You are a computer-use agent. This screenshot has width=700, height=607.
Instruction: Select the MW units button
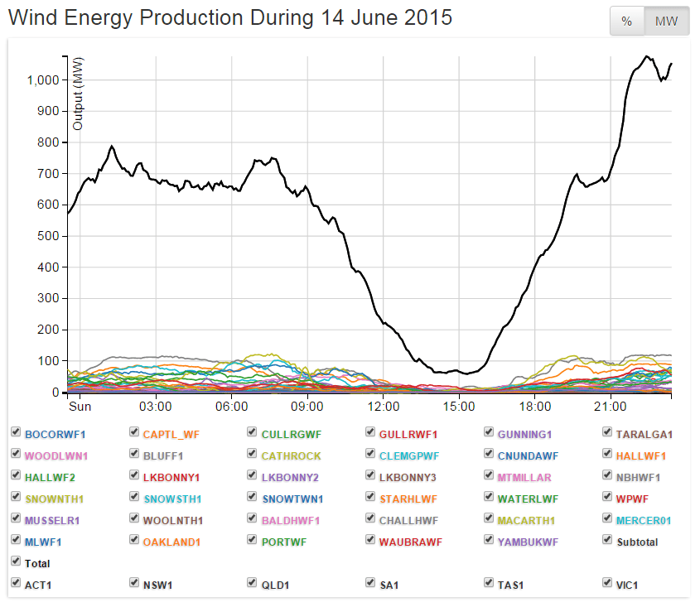click(x=666, y=22)
